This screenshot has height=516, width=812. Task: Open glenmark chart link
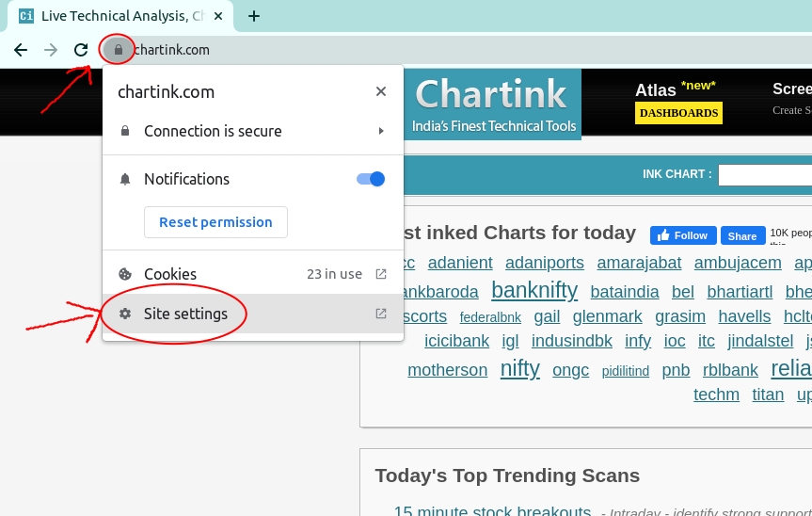pos(607,316)
